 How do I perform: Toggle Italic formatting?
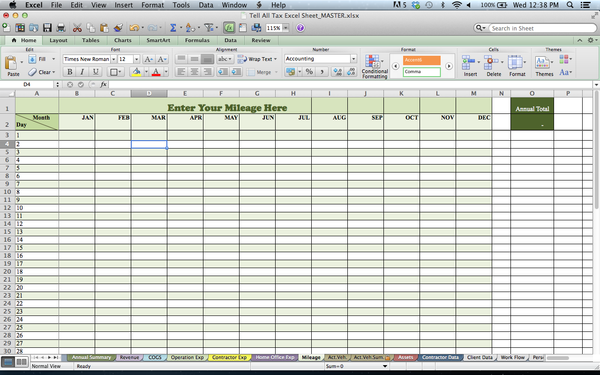(x=82, y=72)
